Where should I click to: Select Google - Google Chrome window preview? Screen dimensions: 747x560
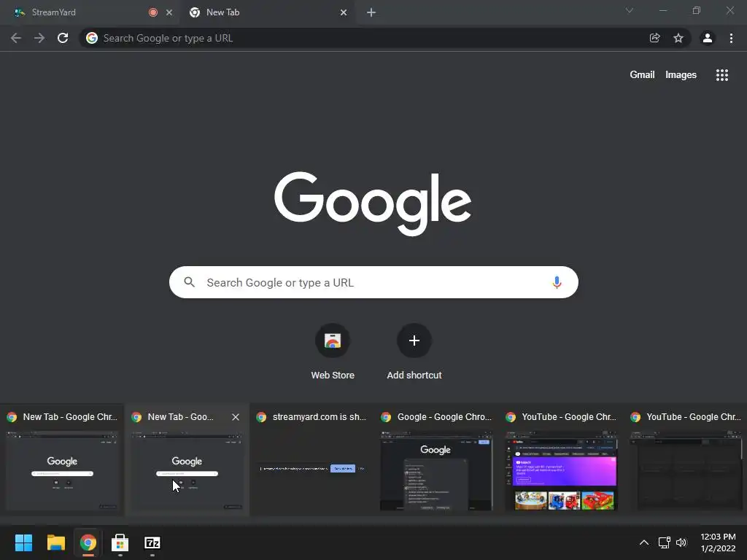tap(436, 460)
